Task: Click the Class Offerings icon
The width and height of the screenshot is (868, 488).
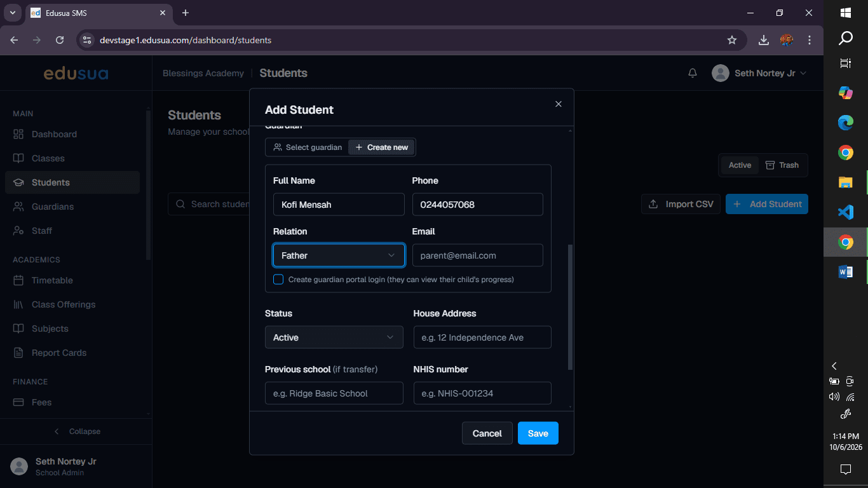Action: (x=18, y=304)
